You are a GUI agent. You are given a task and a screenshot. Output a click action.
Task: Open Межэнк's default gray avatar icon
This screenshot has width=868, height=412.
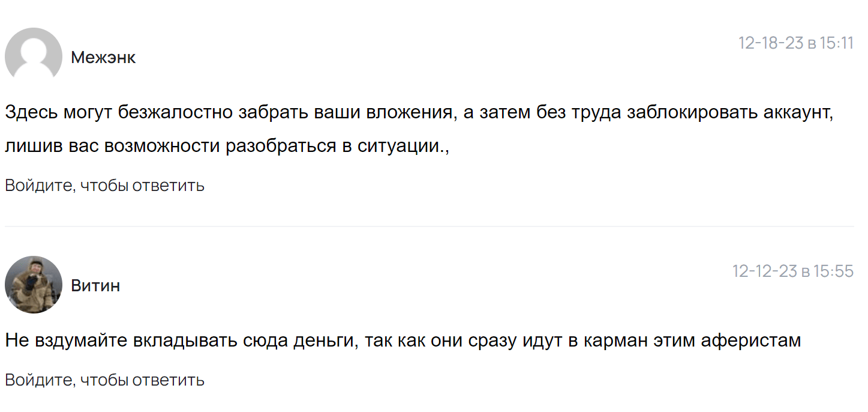34,56
